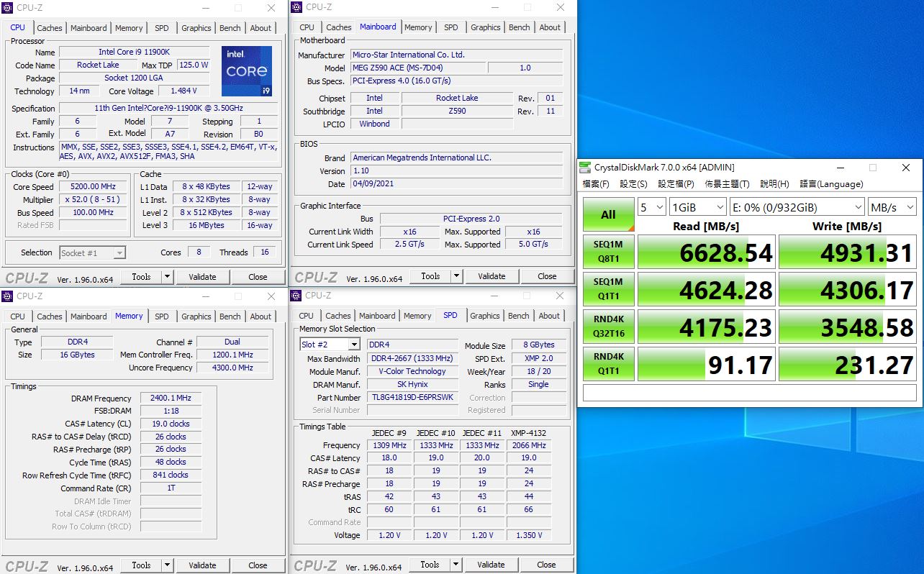Click the empty comment field in CrystalDiskMark

[749, 393]
